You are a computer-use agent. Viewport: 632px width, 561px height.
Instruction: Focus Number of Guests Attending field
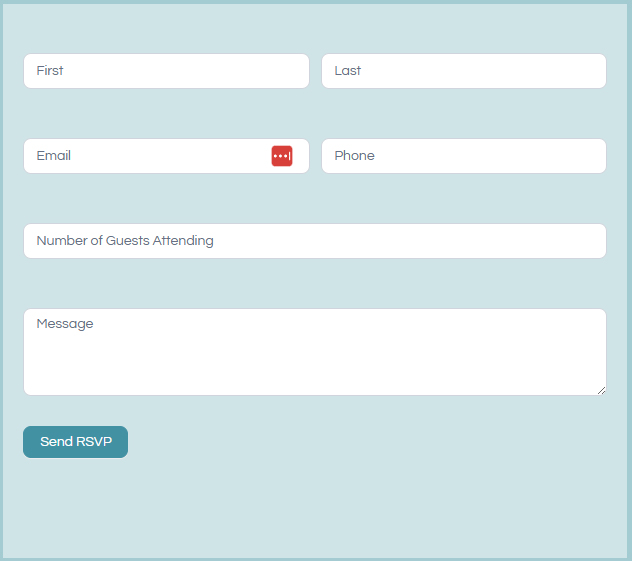click(x=314, y=241)
